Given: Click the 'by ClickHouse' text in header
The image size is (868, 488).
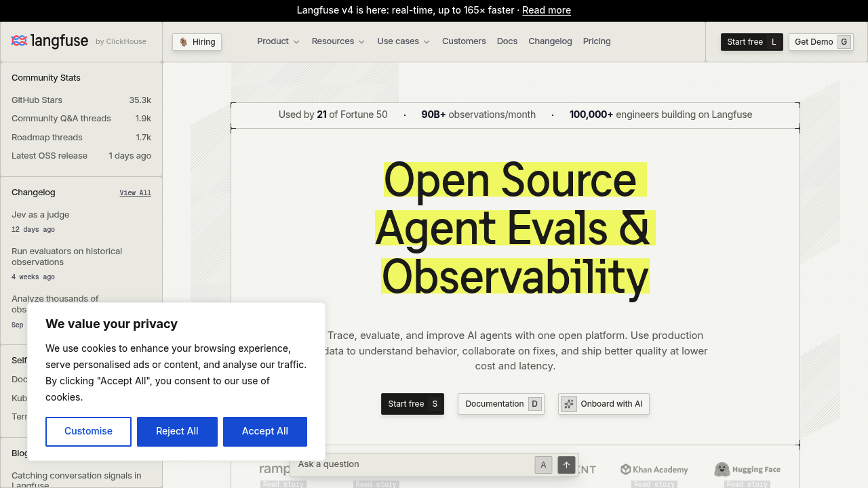Looking at the screenshot, I should 121,42.
